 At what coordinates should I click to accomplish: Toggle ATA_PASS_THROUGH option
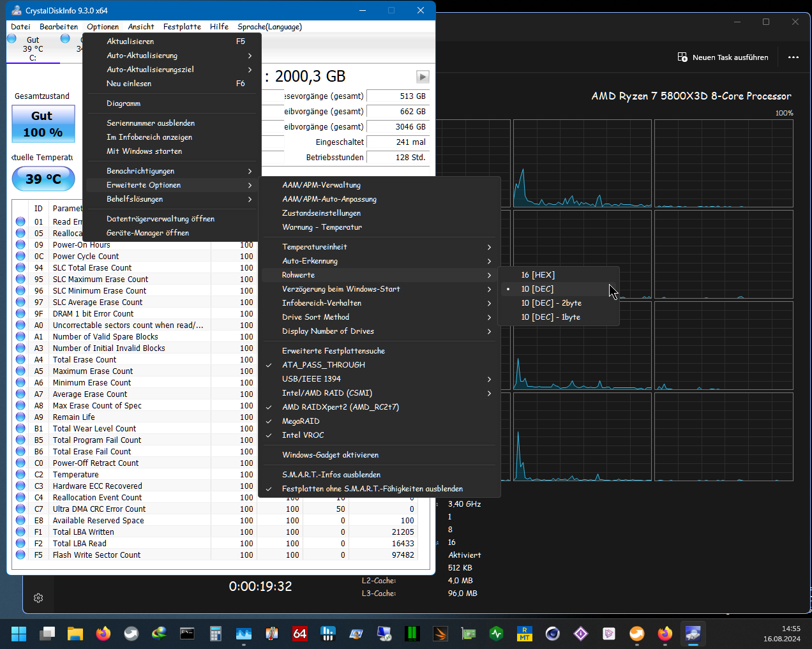[380, 365]
